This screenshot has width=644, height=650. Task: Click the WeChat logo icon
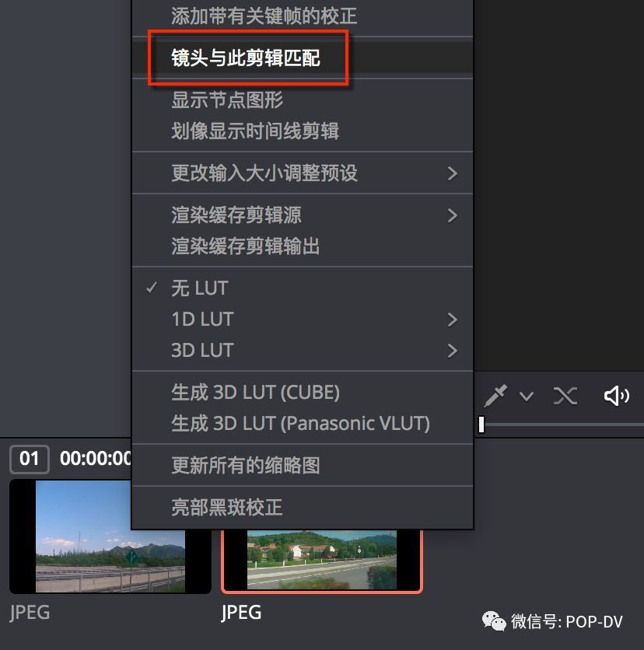click(494, 621)
